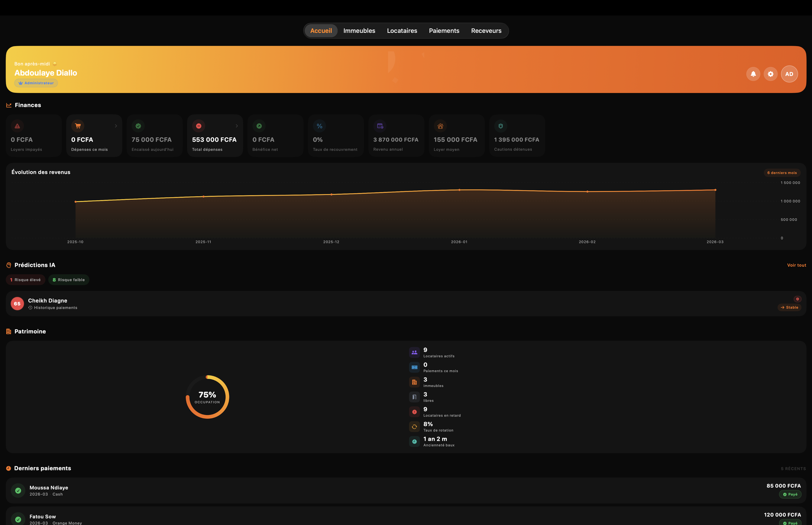812x525 pixels.
Task: Expand the Total dépenses card chevron
Action: 237,126
